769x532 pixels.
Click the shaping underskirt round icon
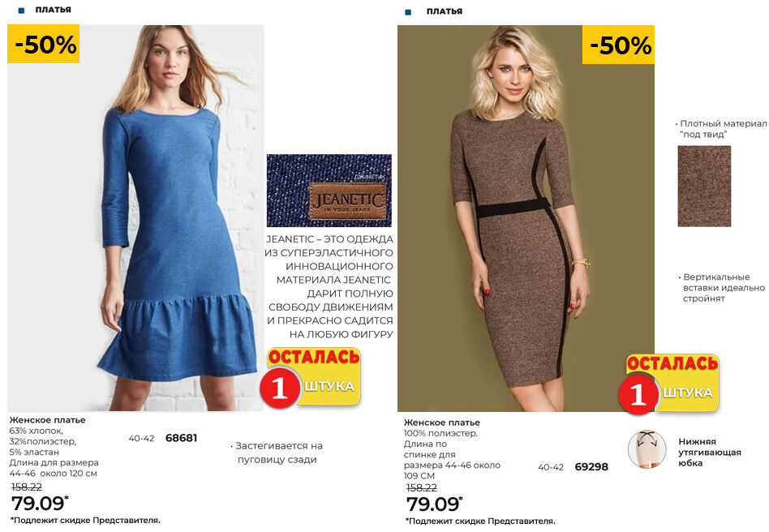tap(647, 449)
